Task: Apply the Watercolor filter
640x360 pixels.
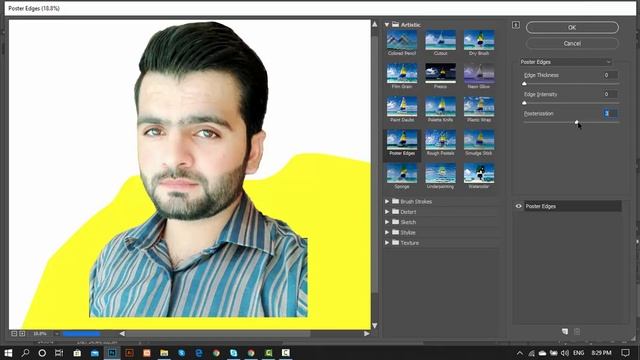Action: (479, 173)
